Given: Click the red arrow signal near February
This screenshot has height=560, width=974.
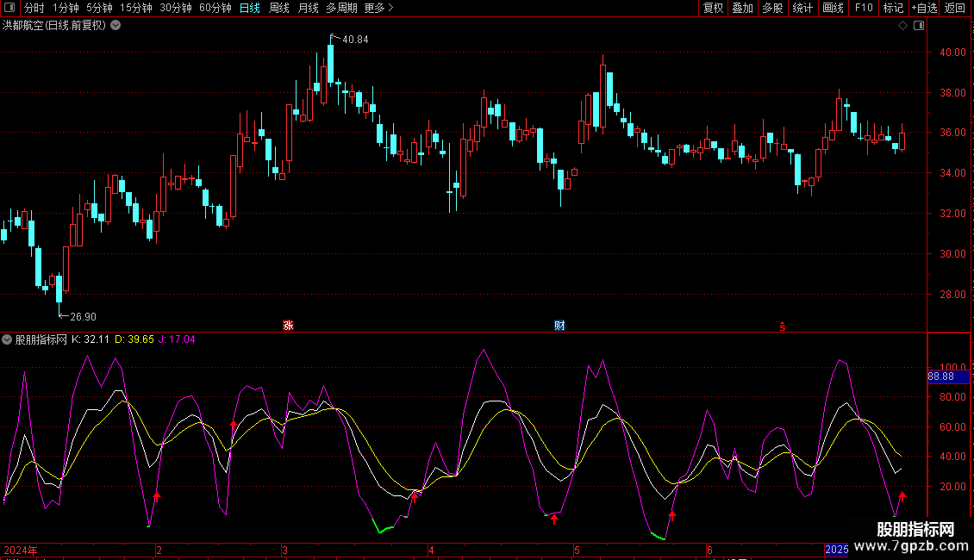Looking at the screenshot, I should [157, 496].
